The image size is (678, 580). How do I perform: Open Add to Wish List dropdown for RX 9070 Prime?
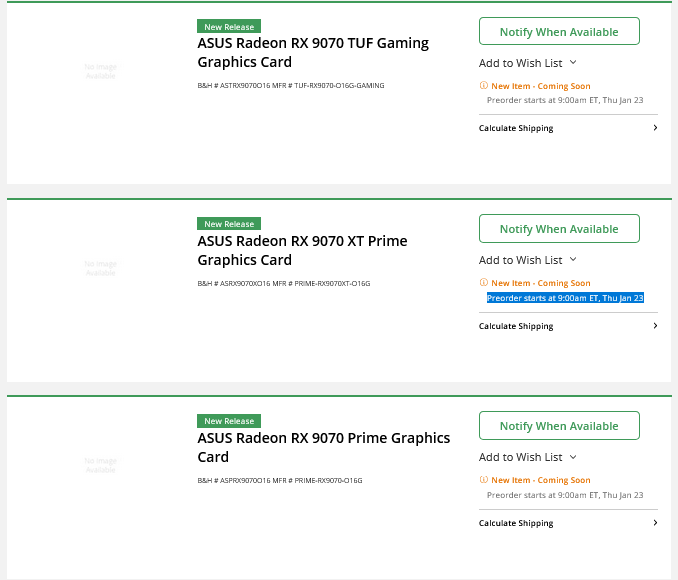click(x=573, y=457)
